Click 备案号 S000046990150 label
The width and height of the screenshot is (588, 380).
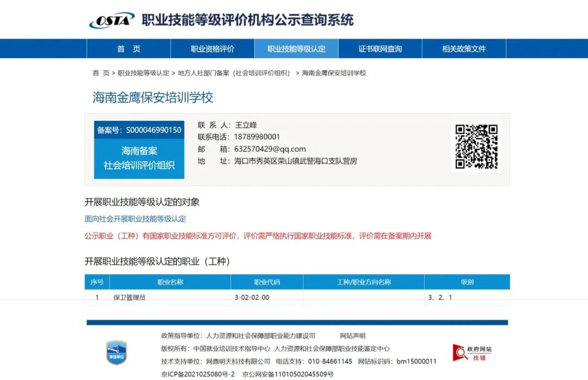[139, 130]
